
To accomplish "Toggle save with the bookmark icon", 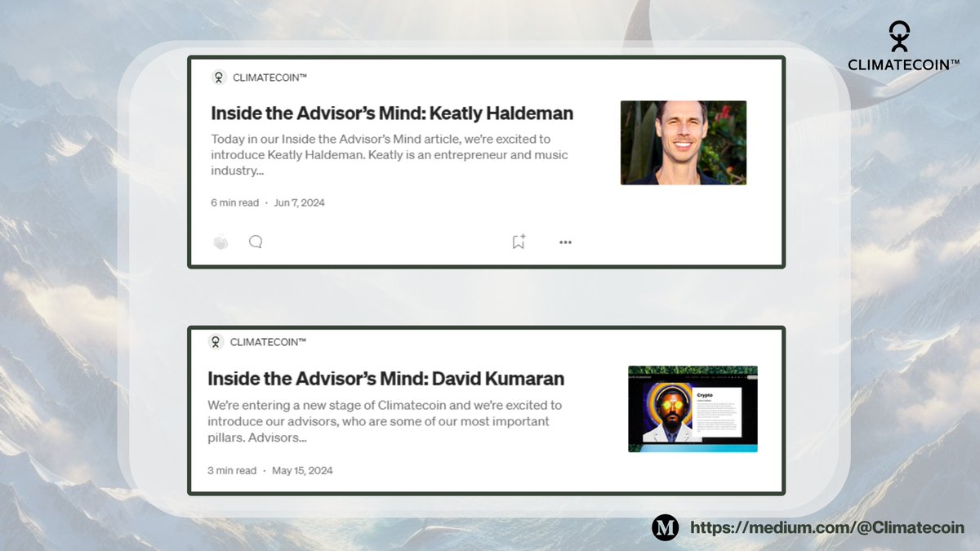I will [518, 242].
